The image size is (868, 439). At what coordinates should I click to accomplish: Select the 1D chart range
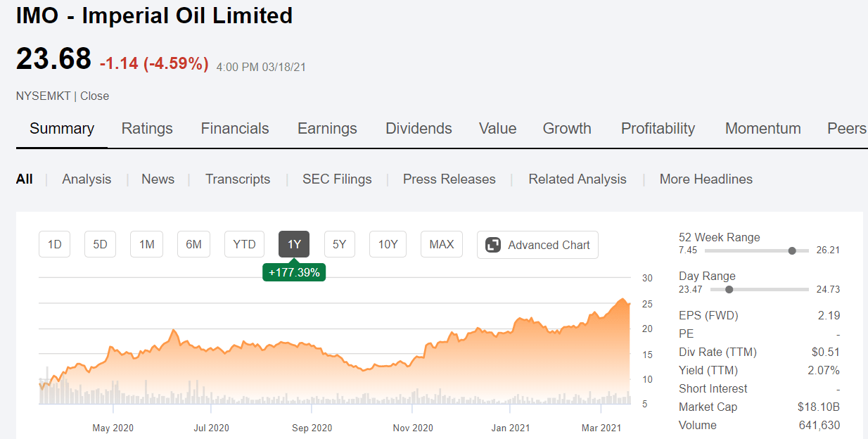55,245
